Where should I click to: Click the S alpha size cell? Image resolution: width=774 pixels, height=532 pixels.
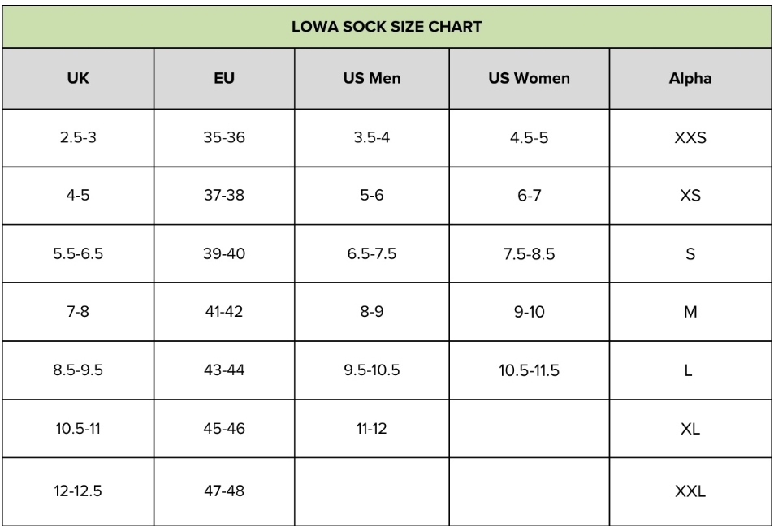click(x=690, y=253)
